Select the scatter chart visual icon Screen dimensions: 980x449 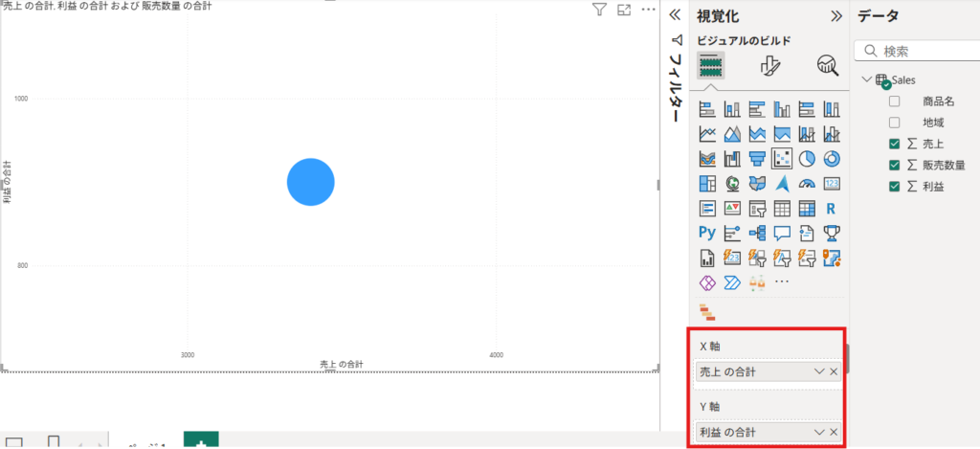tap(782, 158)
